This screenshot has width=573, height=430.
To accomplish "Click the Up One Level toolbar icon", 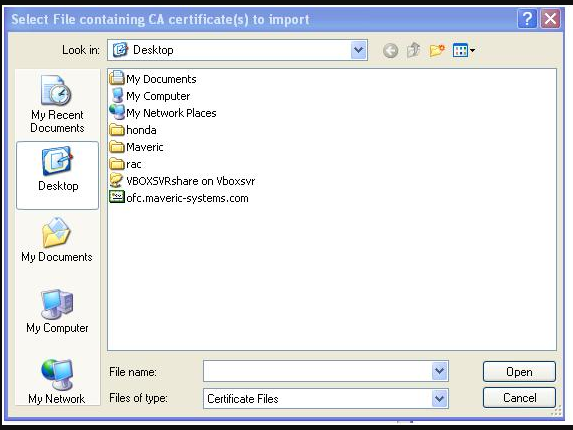I will pyautogui.click(x=414, y=50).
